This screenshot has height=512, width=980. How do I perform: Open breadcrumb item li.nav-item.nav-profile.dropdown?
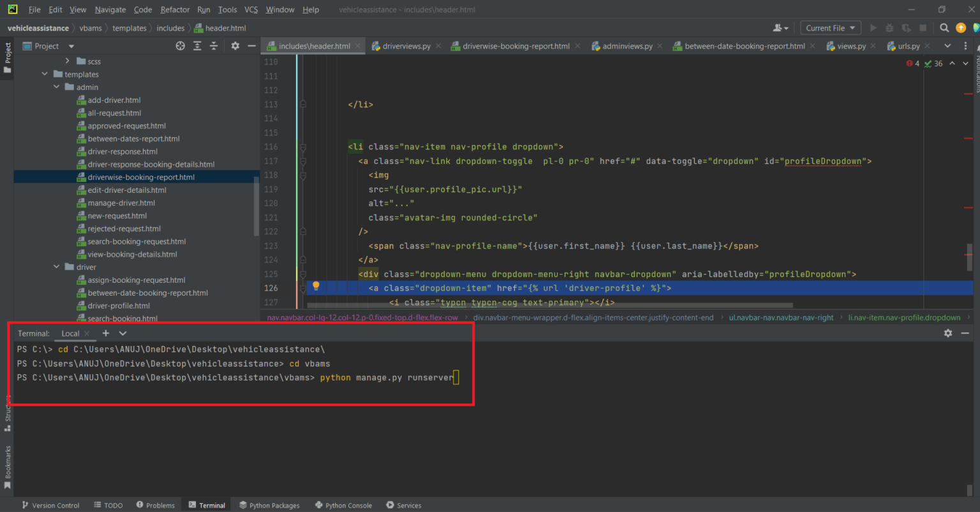click(x=903, y=317)
